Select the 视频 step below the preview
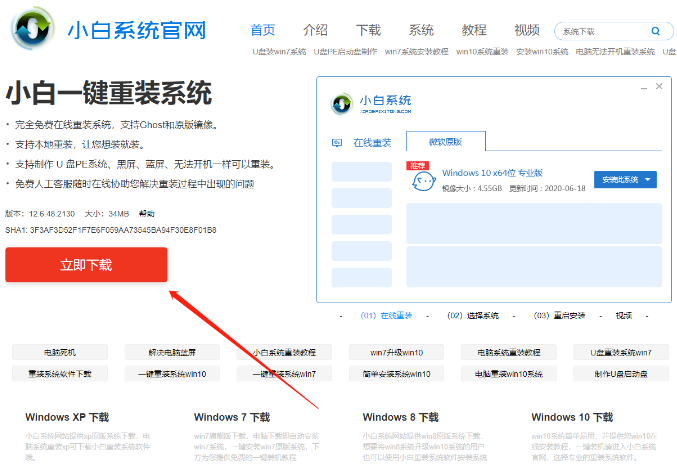The image size is (677, 465). (624, 316)
